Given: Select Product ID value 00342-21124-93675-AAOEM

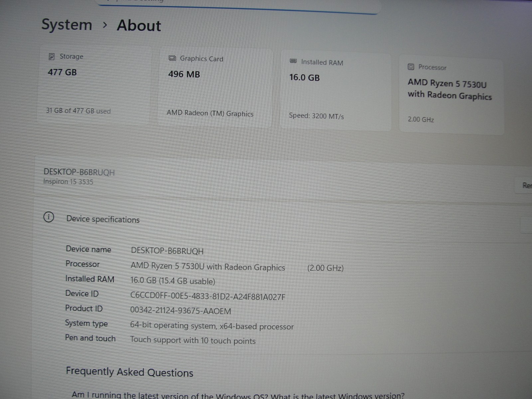Looking at the screenshot, I should (181, 311).
